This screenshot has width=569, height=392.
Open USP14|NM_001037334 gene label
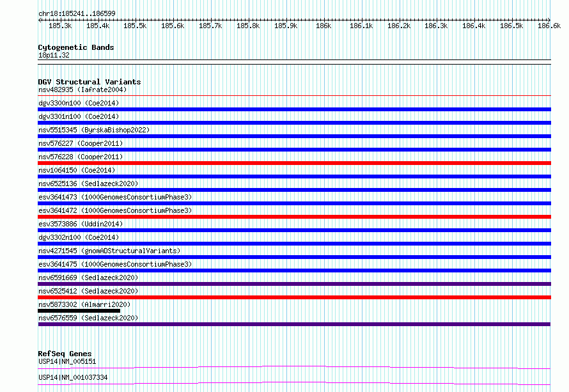tap(73, 377)
